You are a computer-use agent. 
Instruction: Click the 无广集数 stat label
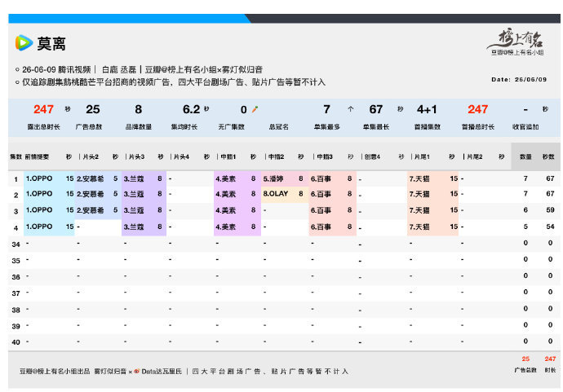tap(232, 126)
